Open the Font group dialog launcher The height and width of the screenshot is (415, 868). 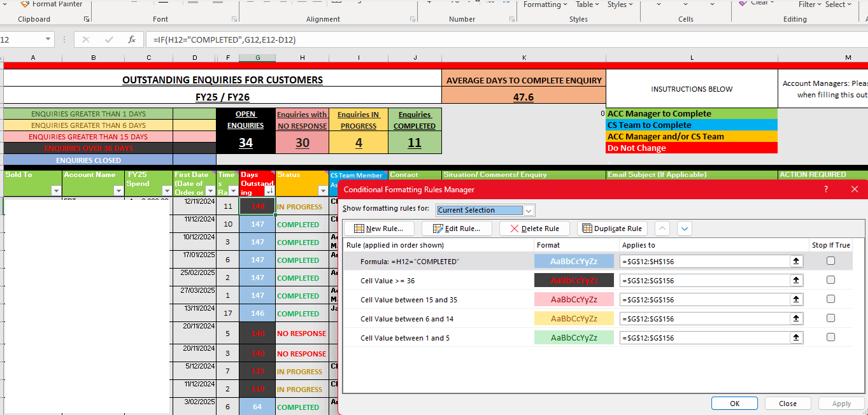[x=234, y=20]
